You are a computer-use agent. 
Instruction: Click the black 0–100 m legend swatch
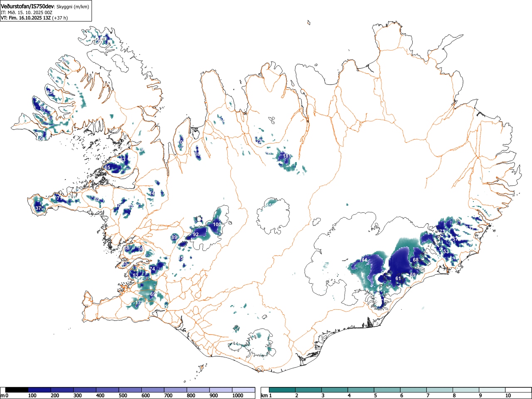pyautogui.click(x=17, y=390)
